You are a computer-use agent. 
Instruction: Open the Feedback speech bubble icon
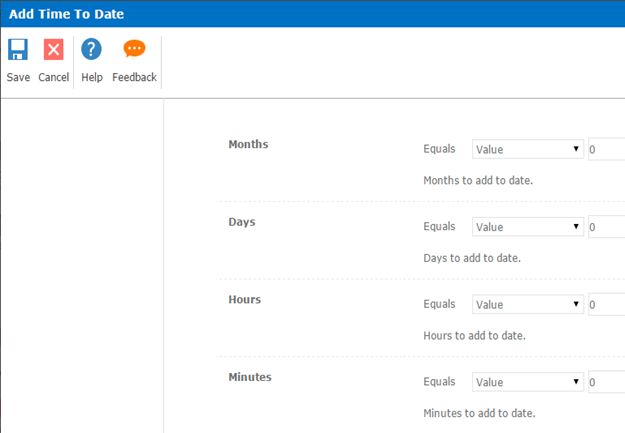coord(134,50)
